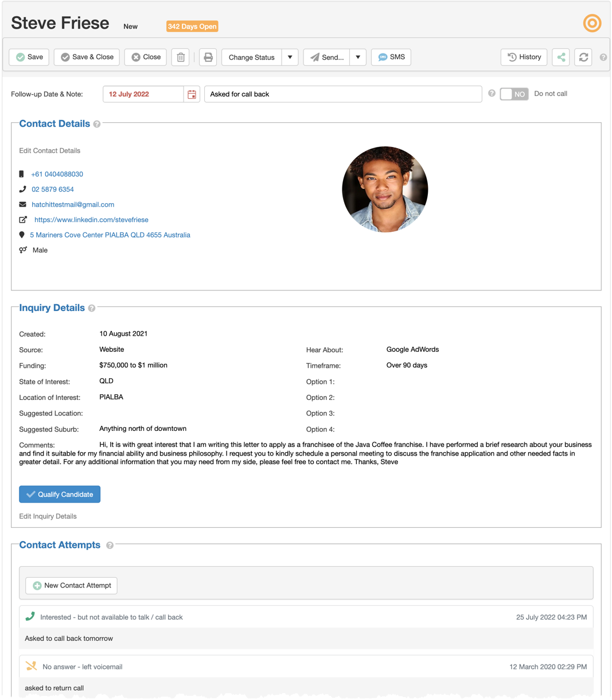Click the Over 90 days timeframe value
This screenshot has width=612, height=700.
(x=407, y=365)
